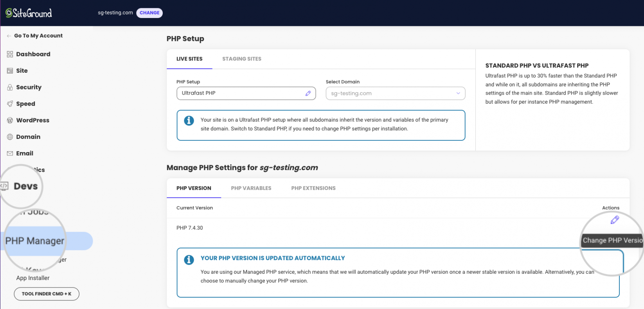Click the info icon in auto-update notice

coord(189,259)
